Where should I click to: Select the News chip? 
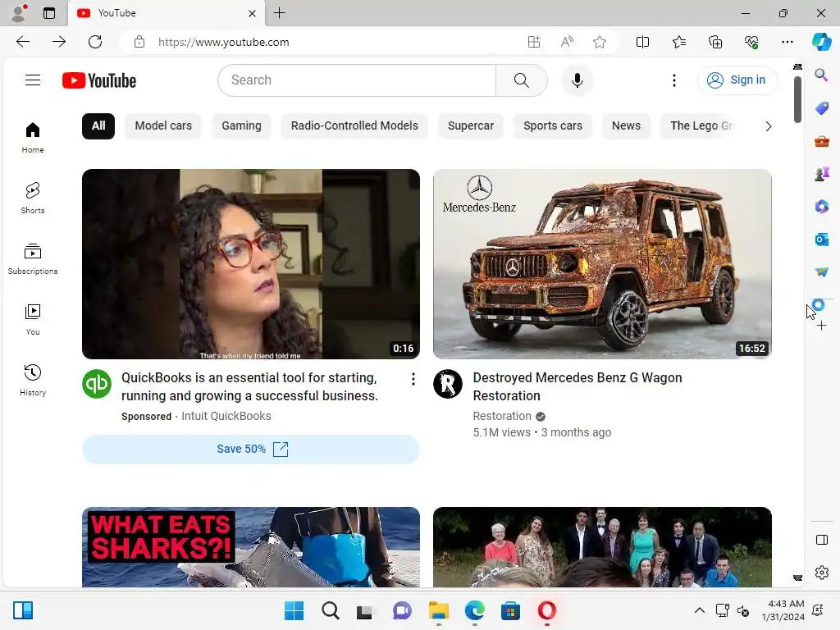[x=626, y=126]
